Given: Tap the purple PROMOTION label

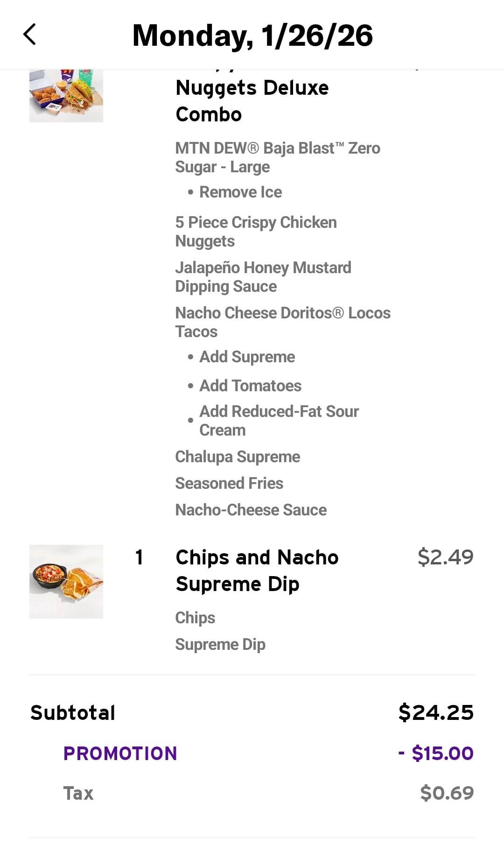Looking at the screenshot, I should click(x=120, y=753).
